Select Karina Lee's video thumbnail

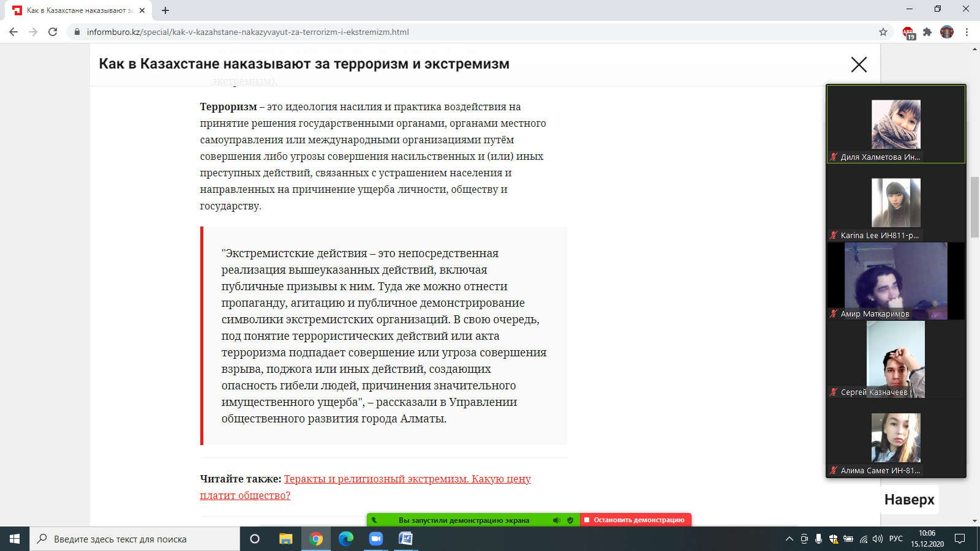(896, 203)
